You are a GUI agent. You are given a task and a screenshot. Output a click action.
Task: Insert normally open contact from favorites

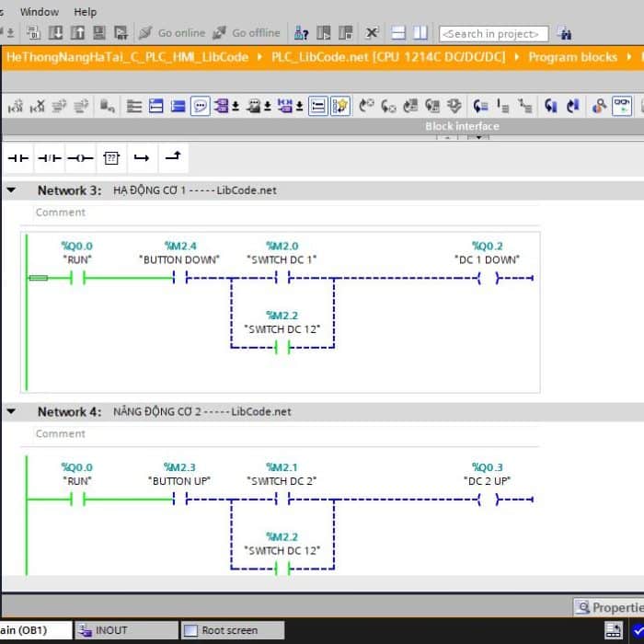point(18,158)
